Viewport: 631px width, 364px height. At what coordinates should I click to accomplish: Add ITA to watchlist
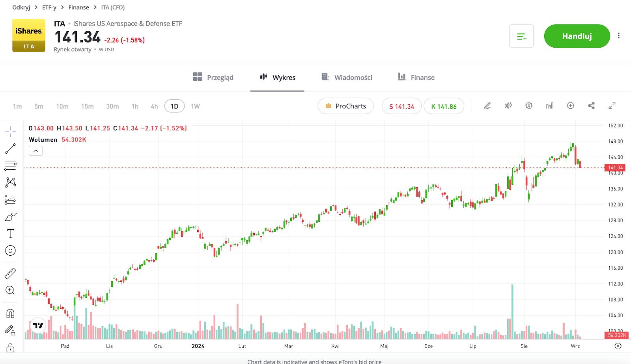point(521,36)
